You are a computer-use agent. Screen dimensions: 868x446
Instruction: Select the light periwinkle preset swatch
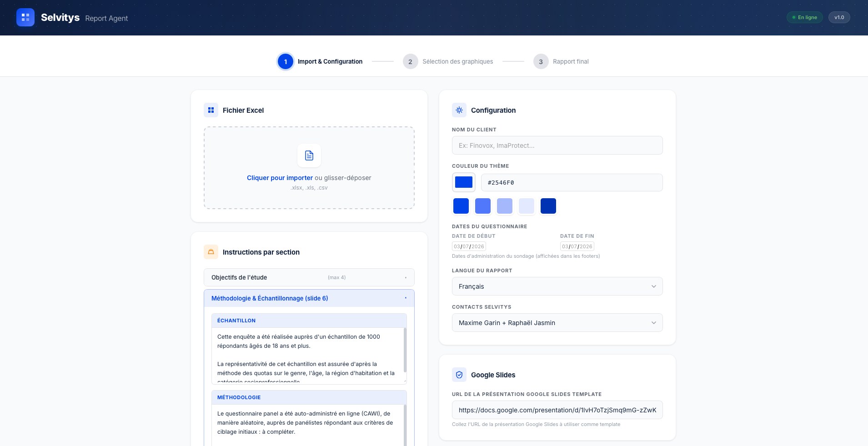(x=505, y=206)
